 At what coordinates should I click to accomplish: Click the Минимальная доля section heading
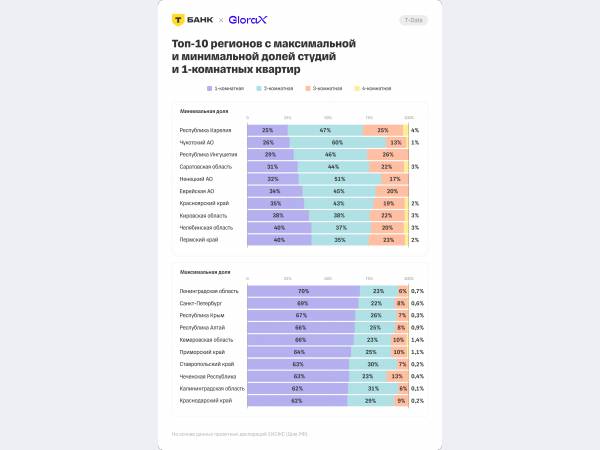pyautogui.click(x=203, y=111)
